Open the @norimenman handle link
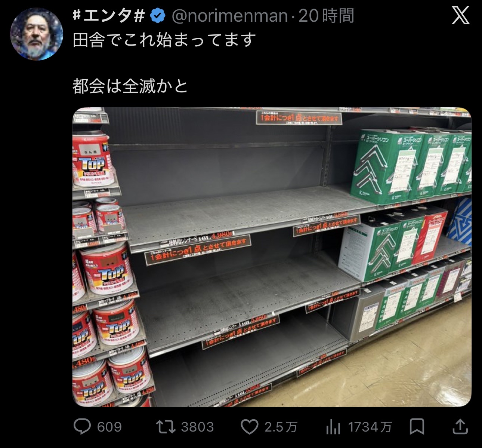This screenshot has height=448, width=482. coord(230,16)
